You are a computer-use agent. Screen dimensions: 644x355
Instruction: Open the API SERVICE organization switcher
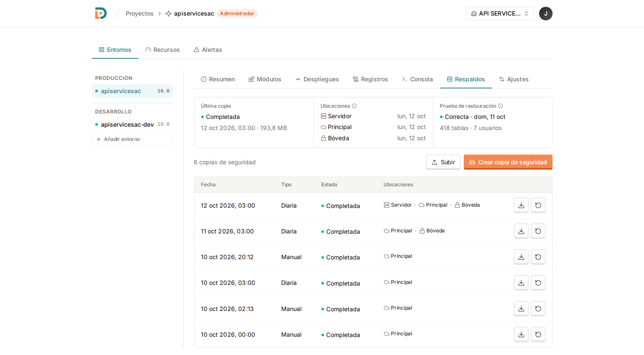(x=500, y=14)
